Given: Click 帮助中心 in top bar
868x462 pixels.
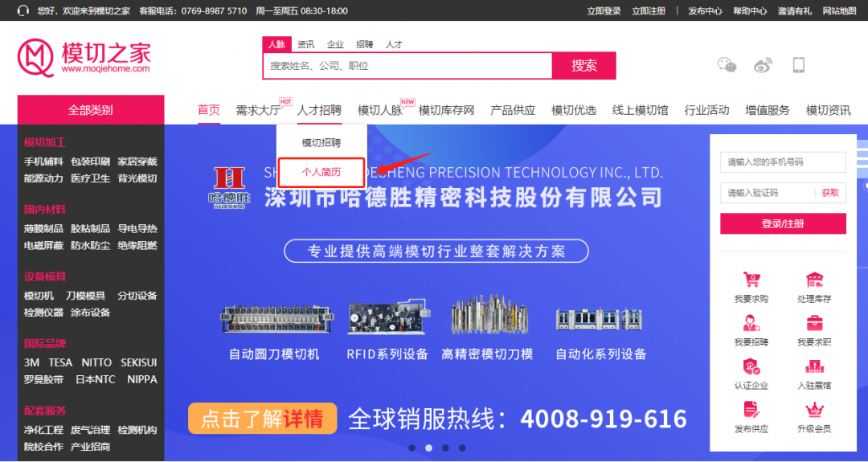Looking at the screenshot, I should coord(750,10).
